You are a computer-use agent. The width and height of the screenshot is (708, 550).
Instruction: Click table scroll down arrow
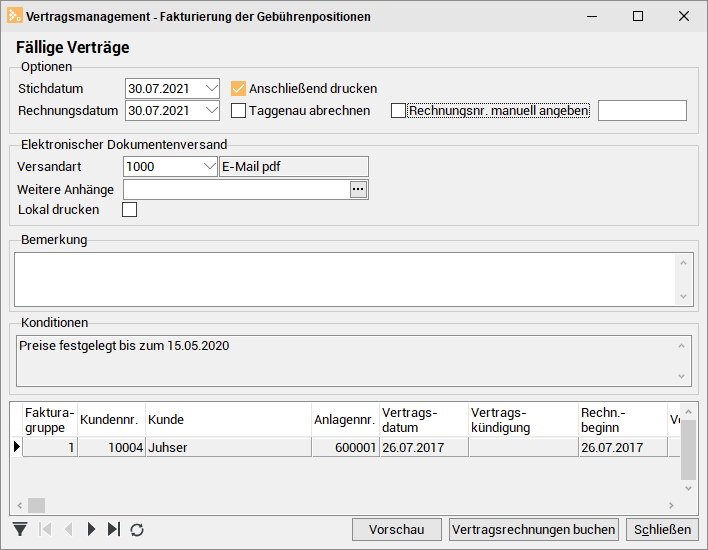pos(689,488)
